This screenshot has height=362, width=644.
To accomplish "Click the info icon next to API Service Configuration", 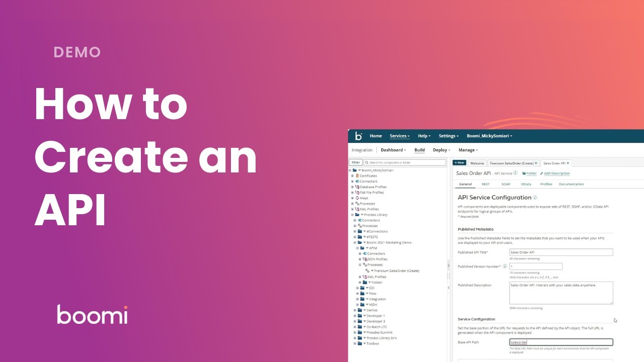I will 535,198.
